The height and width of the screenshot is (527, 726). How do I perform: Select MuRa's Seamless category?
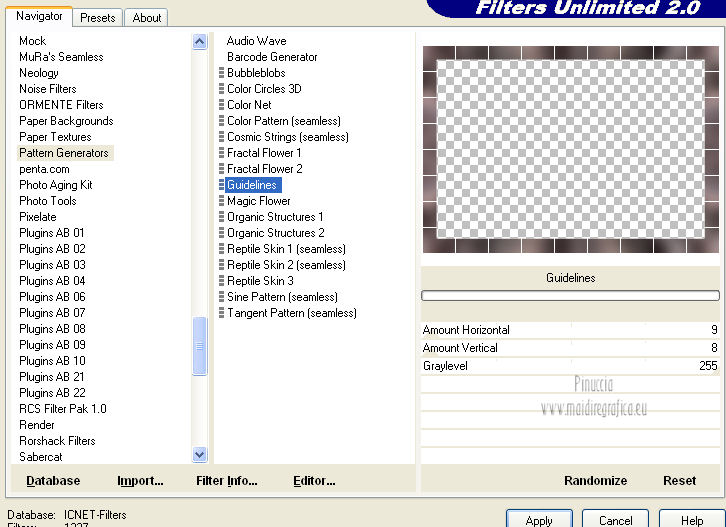tap(61, 57)
